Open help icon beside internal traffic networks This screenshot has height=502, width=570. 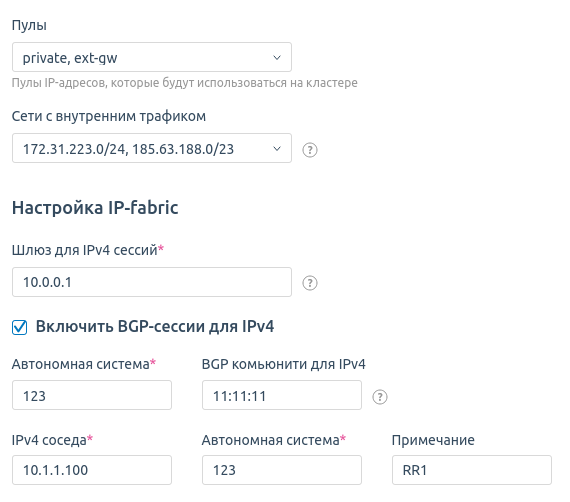(x=310, y=150)
